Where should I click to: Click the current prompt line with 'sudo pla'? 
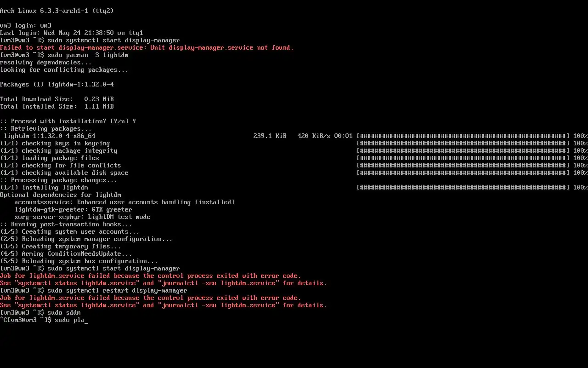pos(44,320)
